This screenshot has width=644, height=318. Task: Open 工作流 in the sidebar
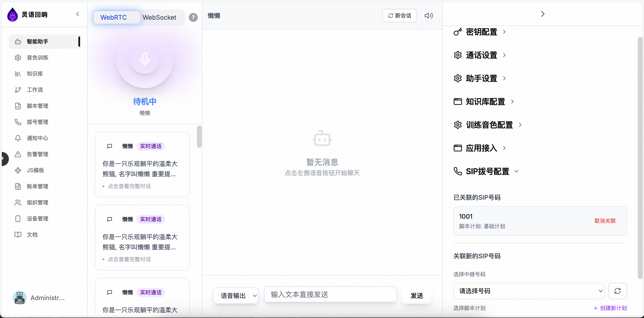click(45, 90)
